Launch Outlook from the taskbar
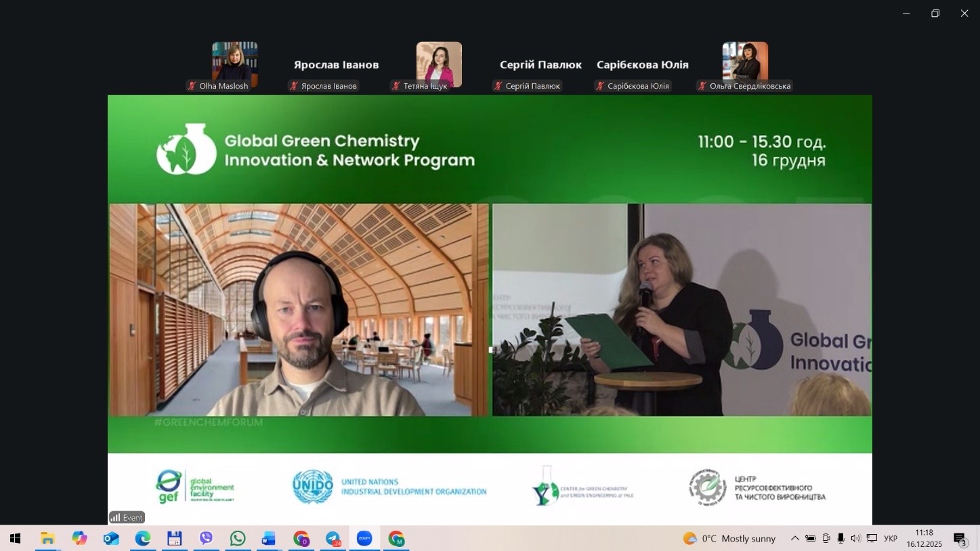The width and height of the screenshot is (980, 551). click(111, 538)
